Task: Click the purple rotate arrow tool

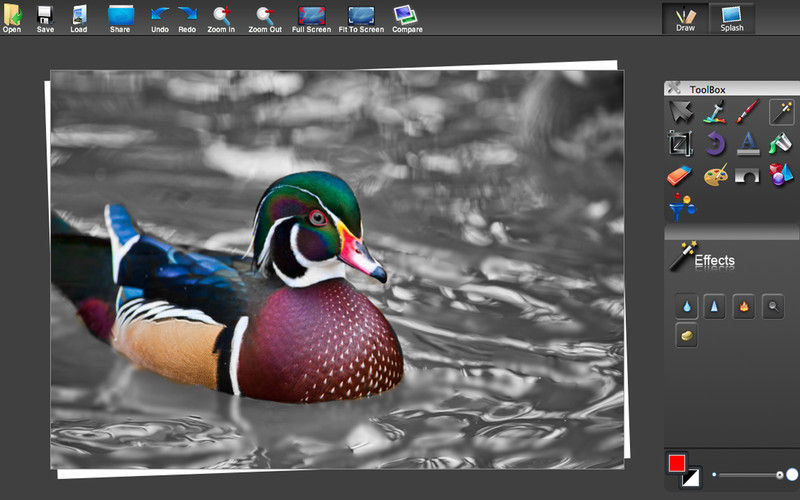Action: 715,143
